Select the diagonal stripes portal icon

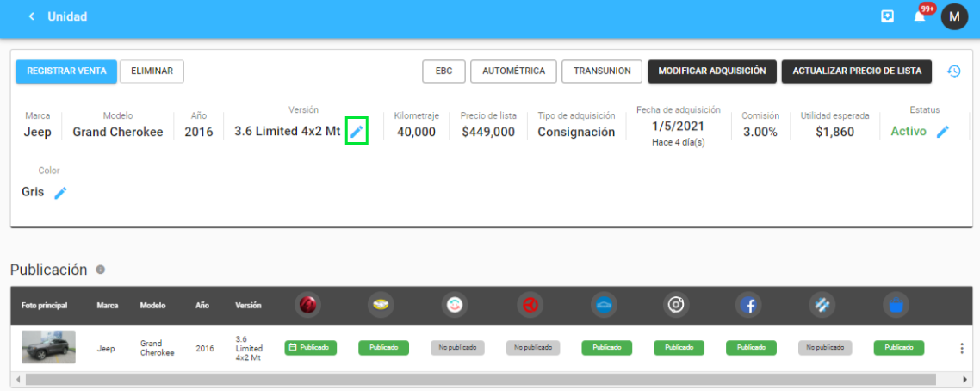coord(822,305)
